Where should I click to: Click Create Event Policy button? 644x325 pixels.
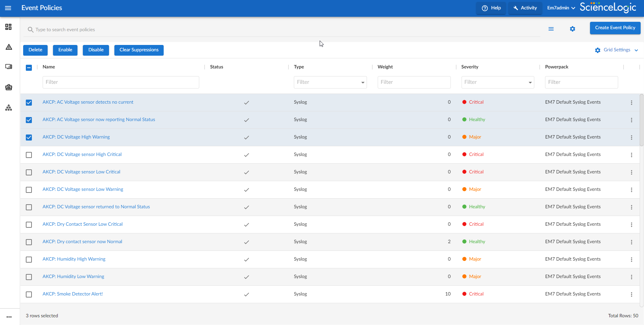[x=615, y=28]
